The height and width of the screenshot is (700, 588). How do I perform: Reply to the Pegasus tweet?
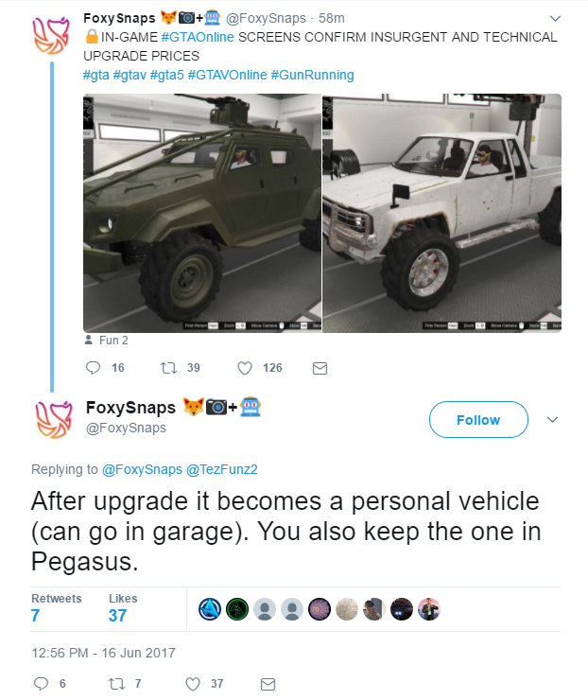coord(41,683)
